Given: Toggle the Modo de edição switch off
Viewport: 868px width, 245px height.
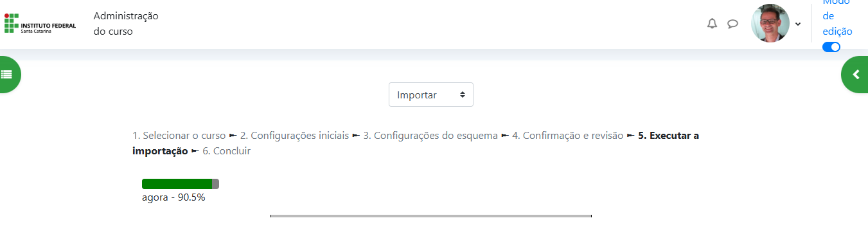Looking at the screenshot, I should [x=831, y=47].
